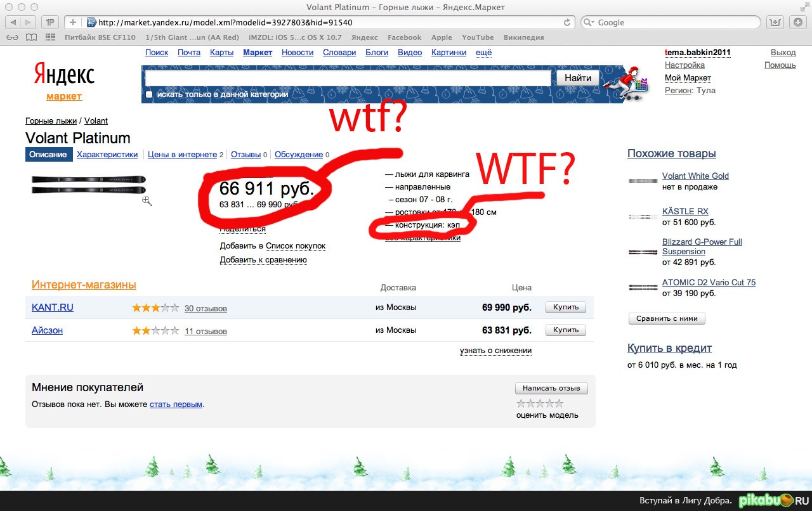Open the Volant White Gold link
The width and height of the screenshot is (812, 511).
click(x=695, y=176)
